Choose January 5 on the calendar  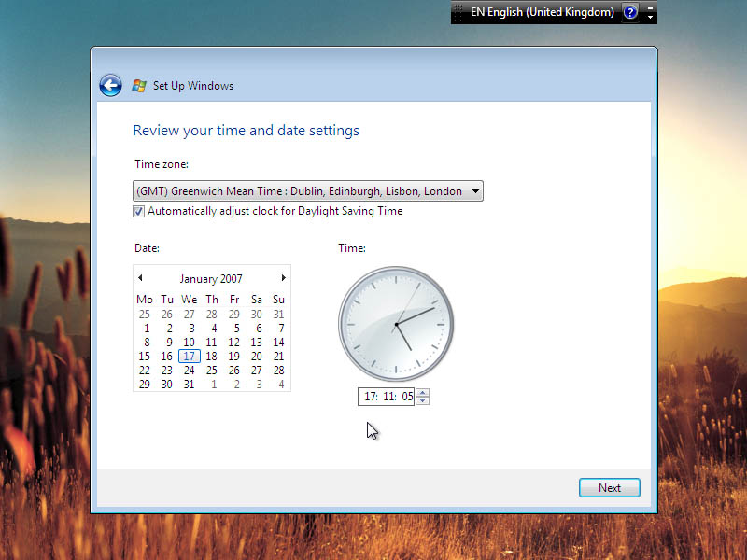237,329
